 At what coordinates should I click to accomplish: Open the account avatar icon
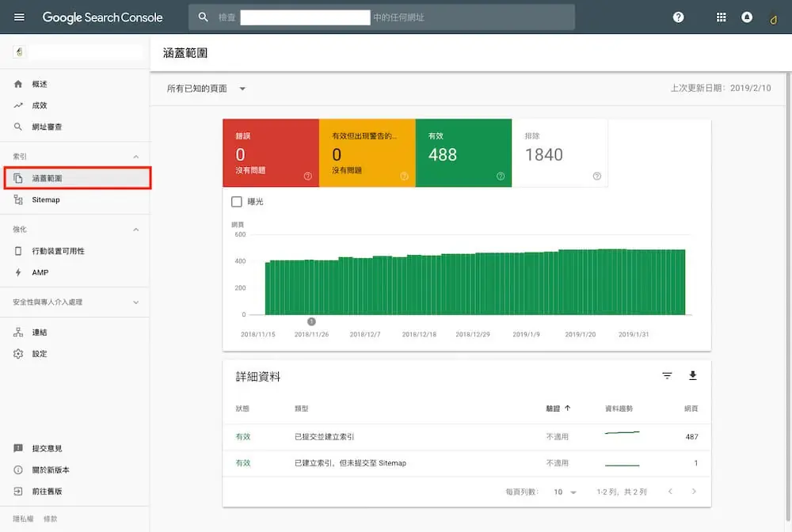(x=773, y=19)
